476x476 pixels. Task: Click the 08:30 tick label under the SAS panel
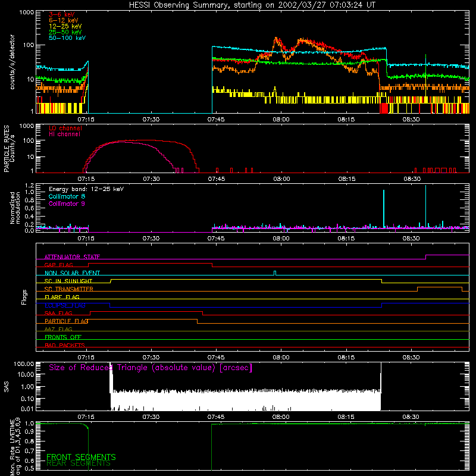click(x=411, y=417)
